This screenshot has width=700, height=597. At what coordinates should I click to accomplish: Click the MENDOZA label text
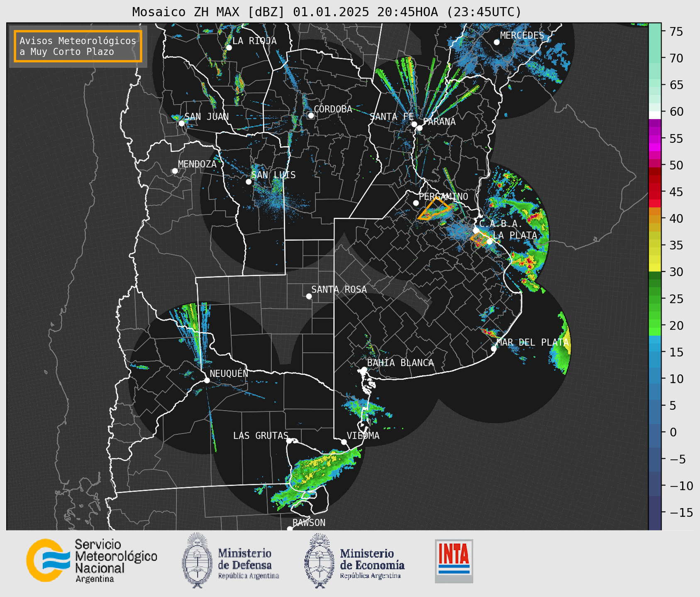198,164
